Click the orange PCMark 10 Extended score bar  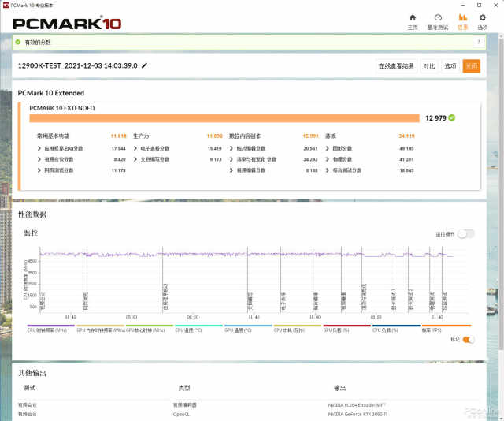[x=224, y=118]
